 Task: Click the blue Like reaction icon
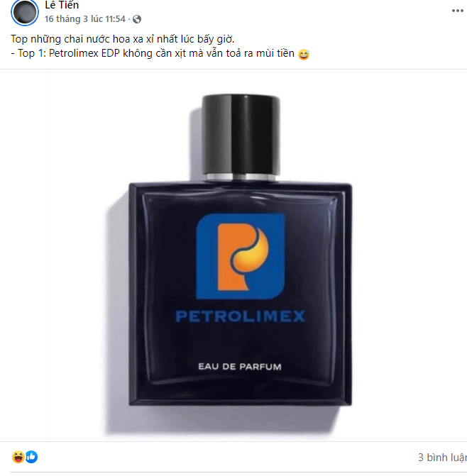click(31, 457)
